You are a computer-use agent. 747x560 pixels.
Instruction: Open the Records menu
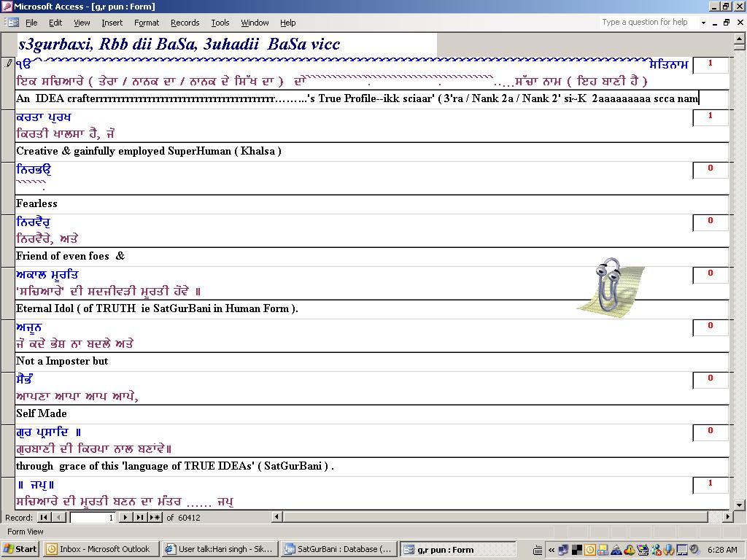coord(185,23)
